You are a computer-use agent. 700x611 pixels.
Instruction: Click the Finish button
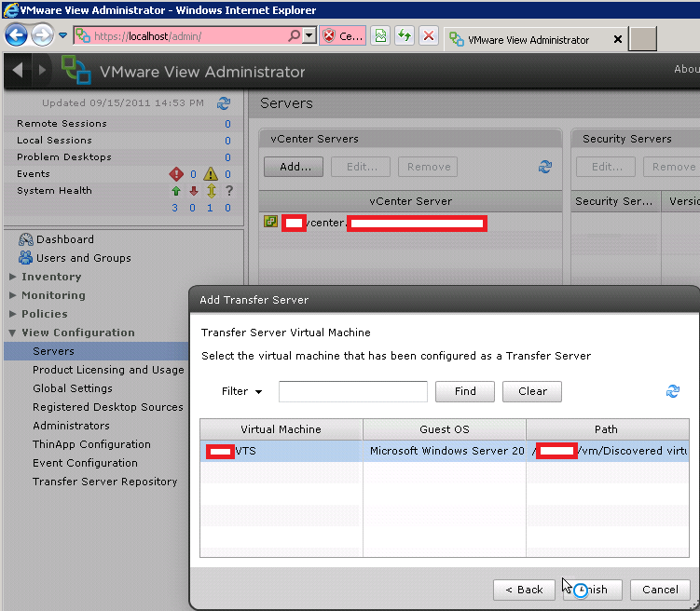592,590
